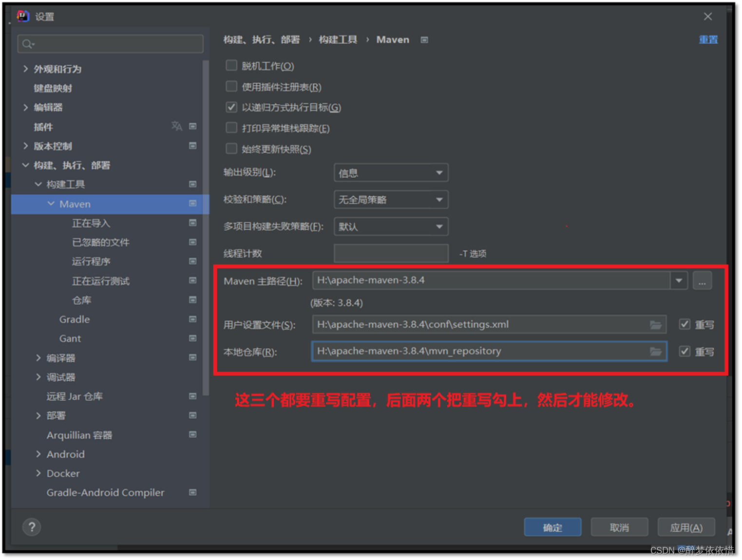742x560 pixels.
Task: Click the icon next to Maven breadcrumb
Action: point(424,40)
